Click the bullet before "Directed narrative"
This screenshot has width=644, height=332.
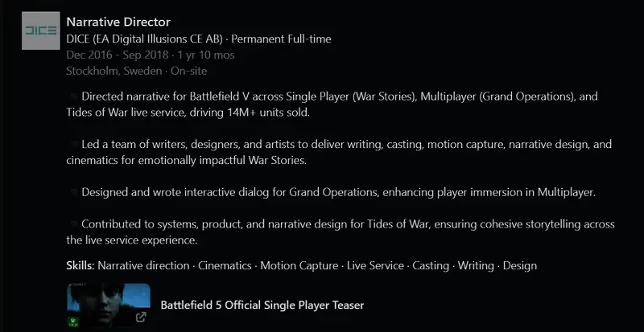[x=73, y=97]
